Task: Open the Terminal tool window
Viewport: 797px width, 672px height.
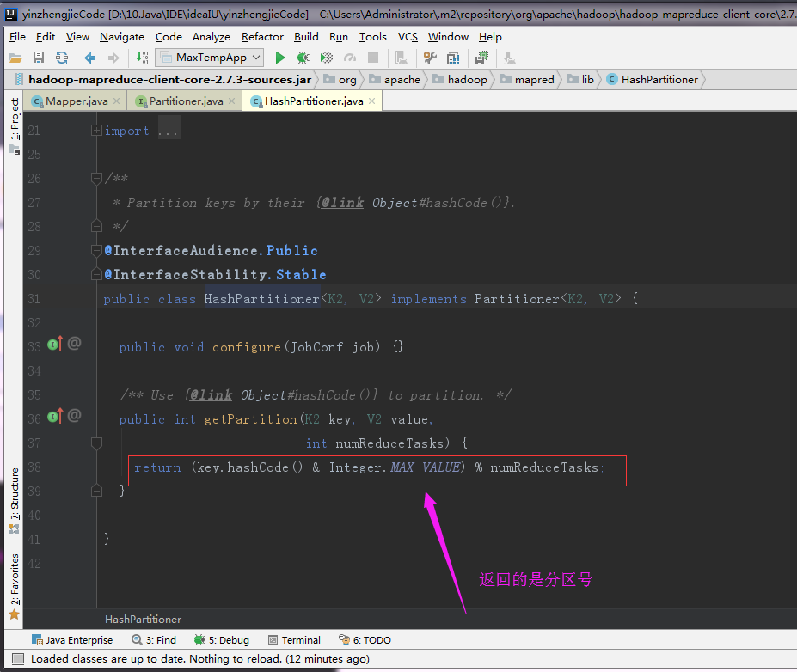Action: (x=294, y=640)
